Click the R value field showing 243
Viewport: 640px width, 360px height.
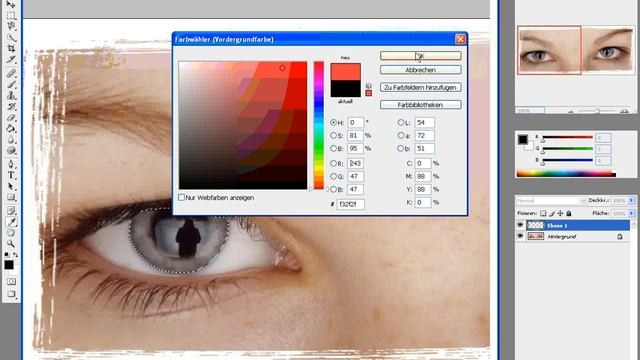point(355,163)
